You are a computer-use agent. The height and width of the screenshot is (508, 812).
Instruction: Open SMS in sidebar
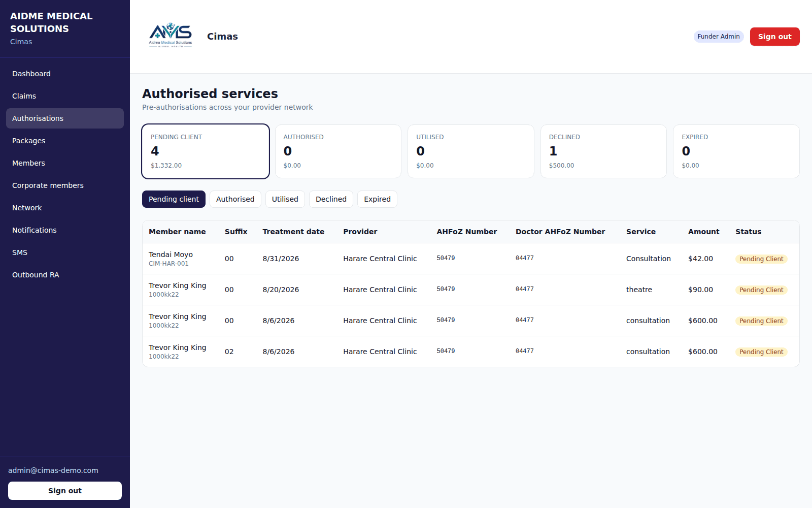[x=65, y=252]
